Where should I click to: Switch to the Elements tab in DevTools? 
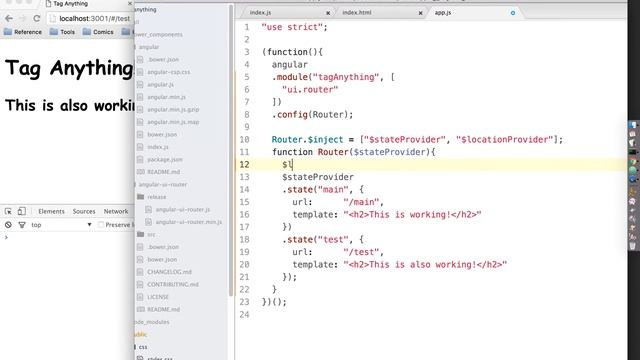(51, 211)
